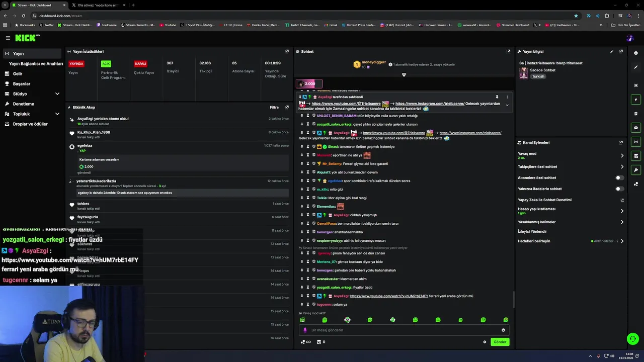Click the lightning bolt icon in the right sidebar
644x362 pixels.
636,100
